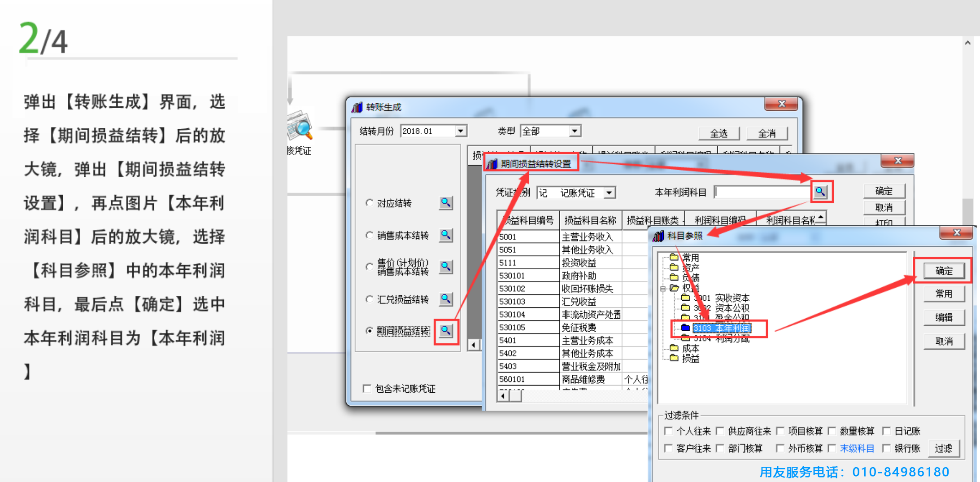
Task: Collapse the 权益 tree node
Action: [x=663, y=289]
